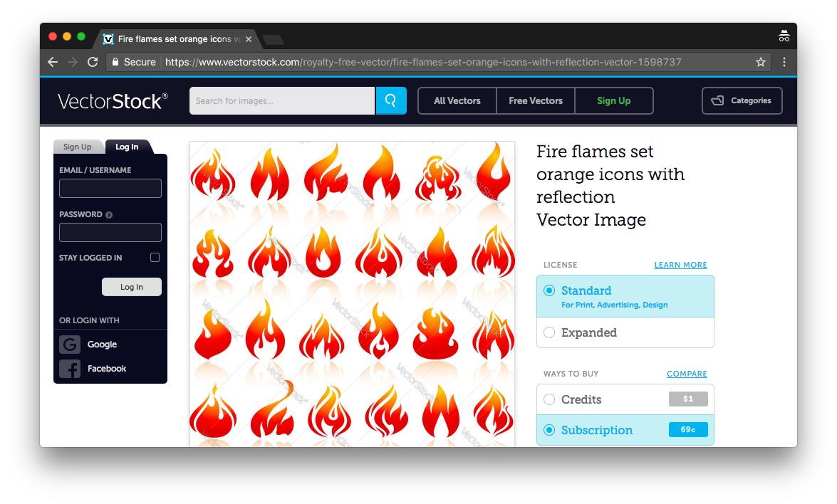The height and width of the screenshot is (504, 837).
Task: Click the blue search magnifier button
Action: (390, 101)
